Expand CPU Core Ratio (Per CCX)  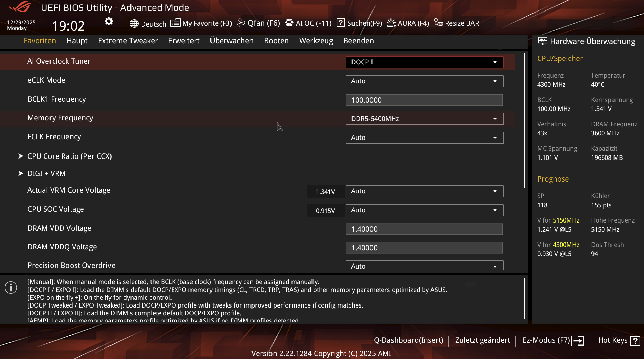69,156
